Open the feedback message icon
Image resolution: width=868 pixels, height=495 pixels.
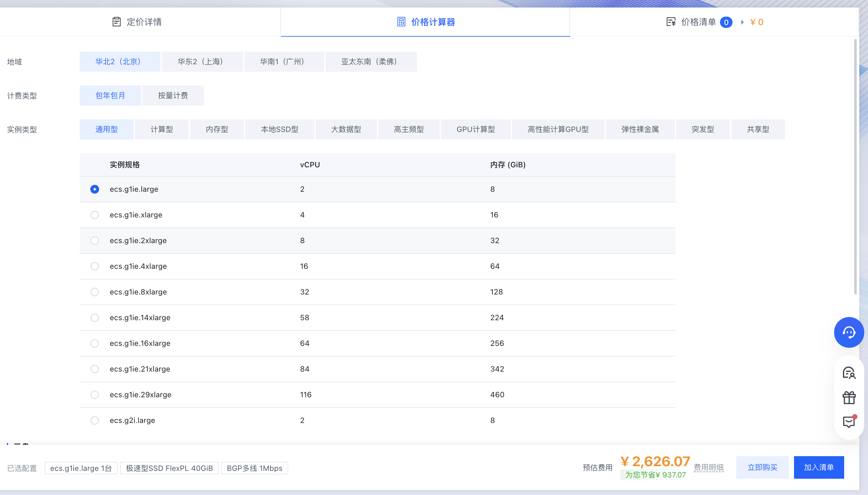click(x=849, y=422)
